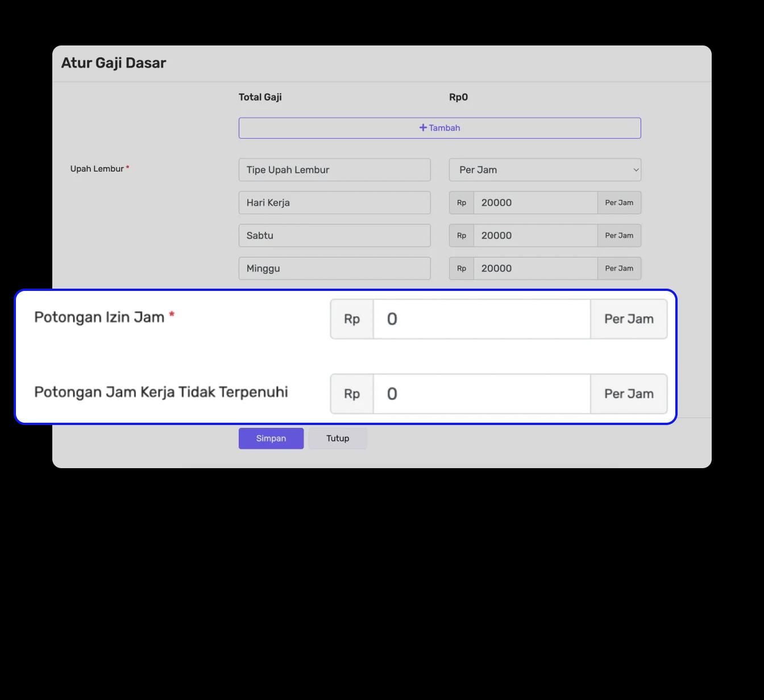Edit the Hari Kerja overtime amount 20000

click(534, 203)
